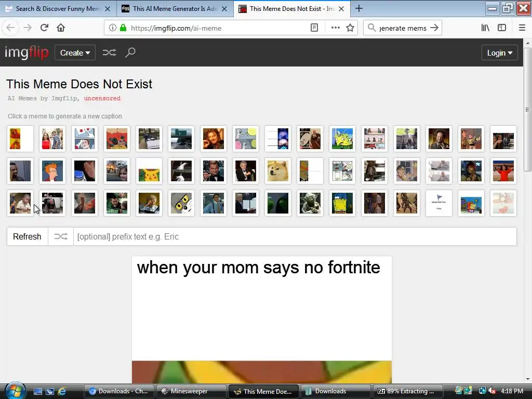Viewport: 532px width, 399px height.
Task: Switch to 'Search & Discover Funny Mem' tab
Action: coord(58,8)
